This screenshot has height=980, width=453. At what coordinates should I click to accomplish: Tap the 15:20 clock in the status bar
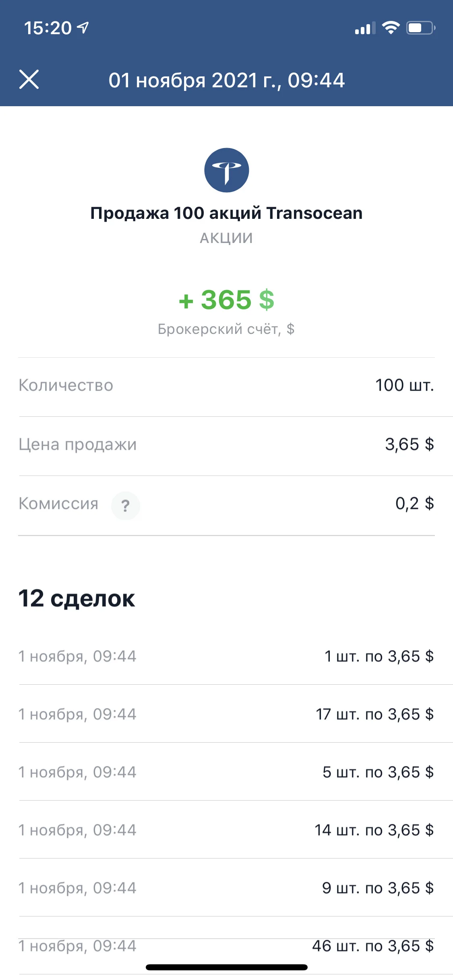click(48, 28)
